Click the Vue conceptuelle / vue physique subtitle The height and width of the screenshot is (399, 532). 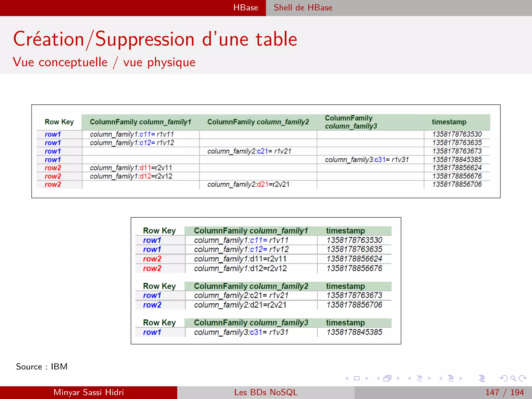[104, 62]
